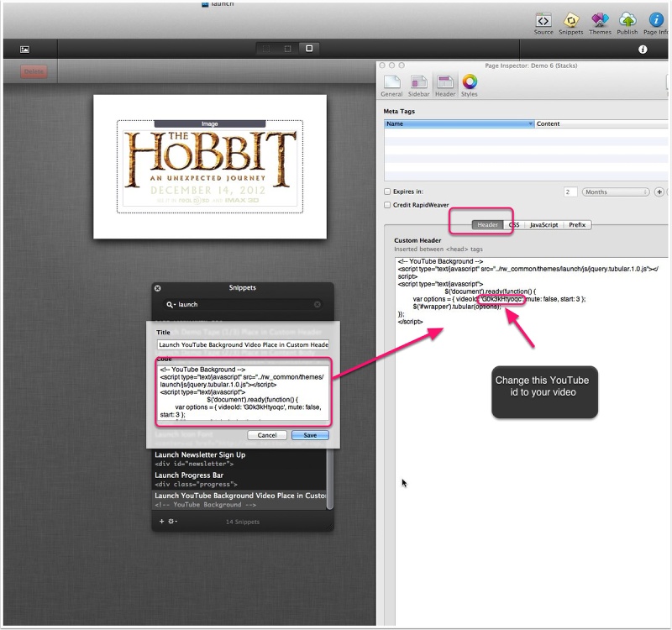Click the Content column header
This screenshot has height=630, width=672.
601,123
